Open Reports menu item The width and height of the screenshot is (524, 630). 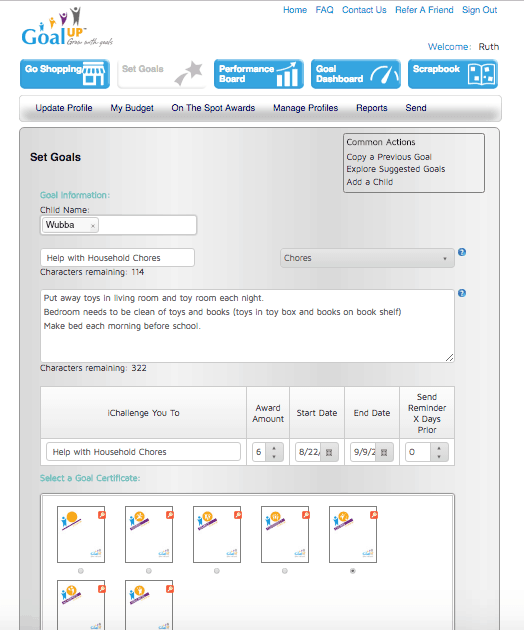(372, 108)
